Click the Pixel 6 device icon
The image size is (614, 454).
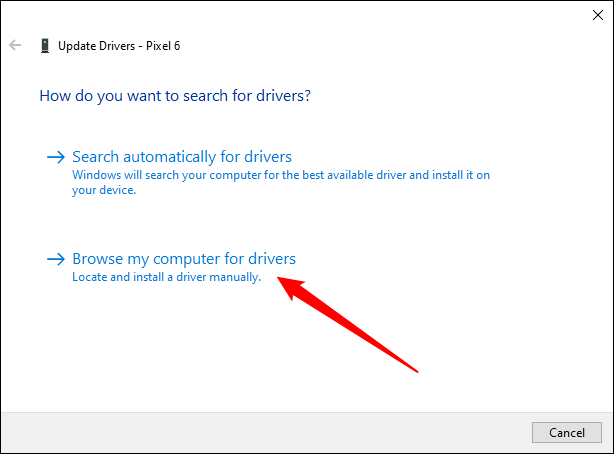coord(45,46)
